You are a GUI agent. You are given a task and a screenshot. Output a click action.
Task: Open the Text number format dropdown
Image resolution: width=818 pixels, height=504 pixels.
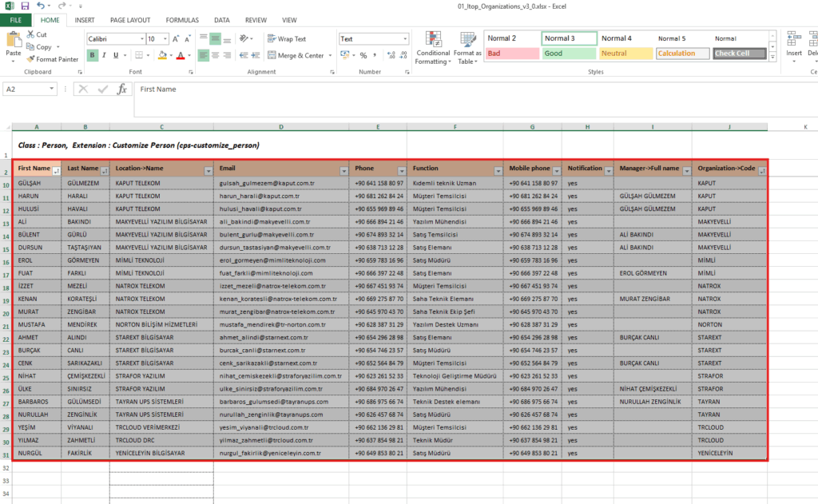click(405, 39)
